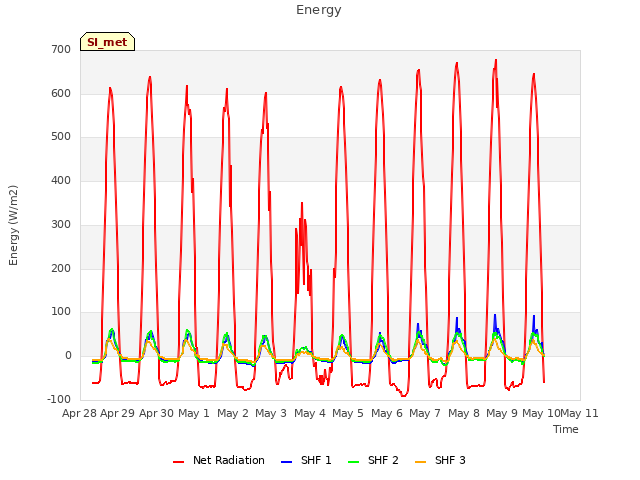Click the May 11 x-axis label

[580, 413]
